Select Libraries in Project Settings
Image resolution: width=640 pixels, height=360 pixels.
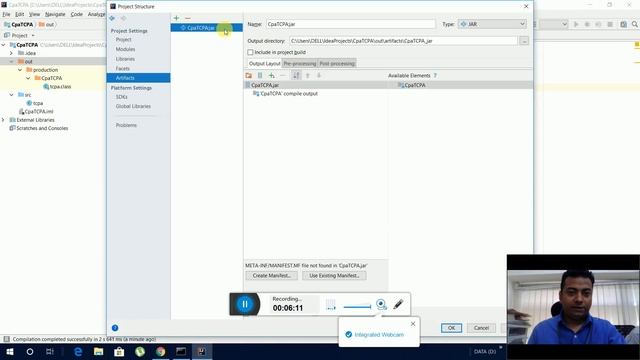(x=125, y=59)
